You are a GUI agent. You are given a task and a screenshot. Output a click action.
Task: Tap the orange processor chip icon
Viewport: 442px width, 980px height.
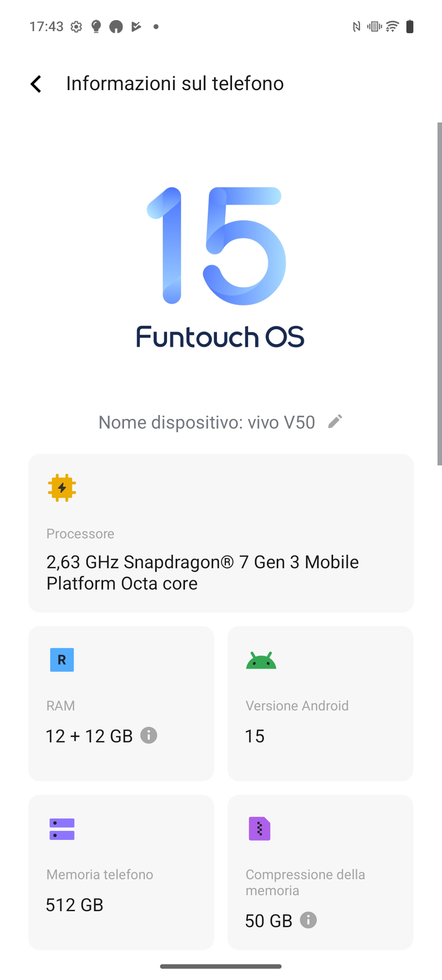coord(62,488)
